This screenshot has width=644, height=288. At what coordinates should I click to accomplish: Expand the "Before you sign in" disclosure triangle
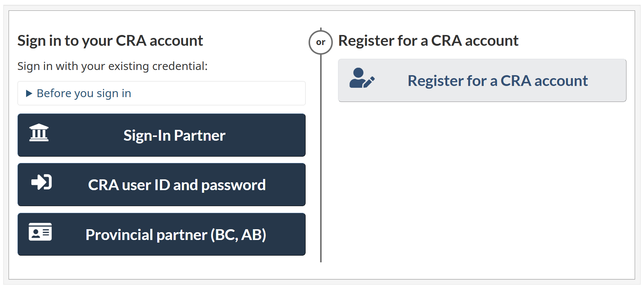tap(29, 93)
